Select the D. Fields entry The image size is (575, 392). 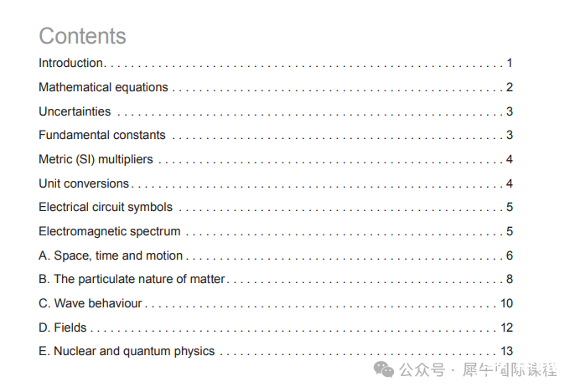pyautogui.click(x=276, y=328)
